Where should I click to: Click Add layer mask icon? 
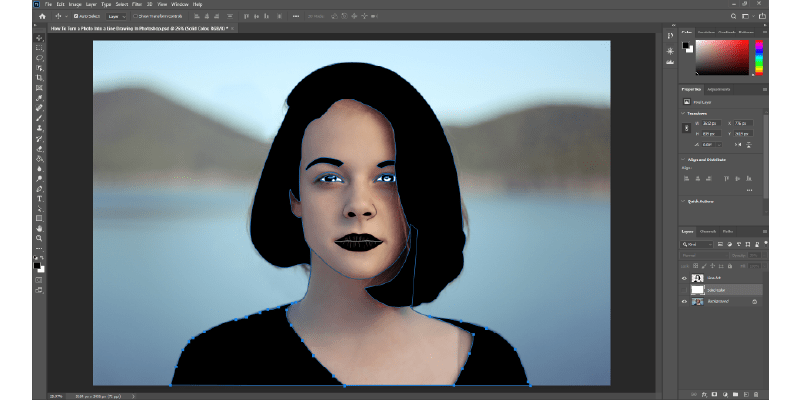(x=714, y=394)
